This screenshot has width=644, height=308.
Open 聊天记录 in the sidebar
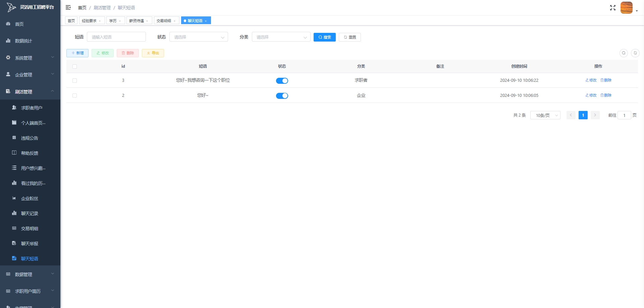pyautogui.click(x=30, y=213)
